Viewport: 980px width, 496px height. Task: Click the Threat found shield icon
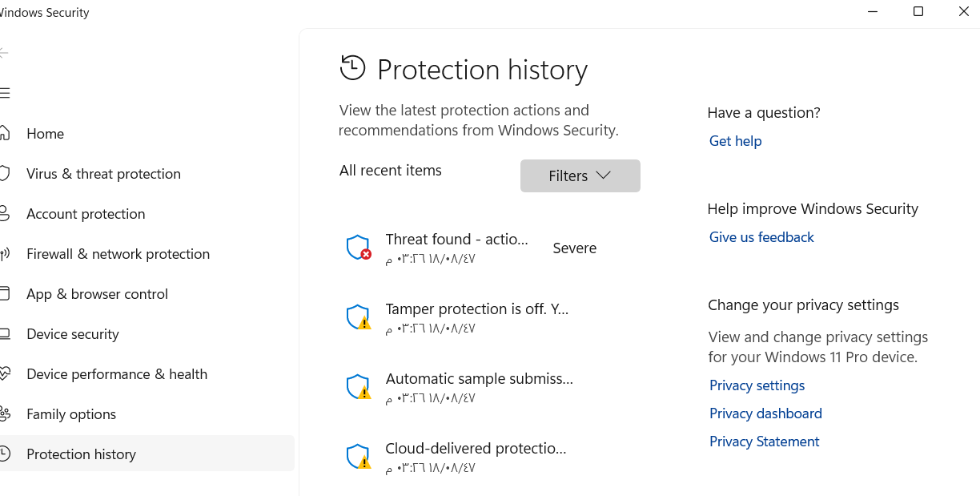coord(358,248)
